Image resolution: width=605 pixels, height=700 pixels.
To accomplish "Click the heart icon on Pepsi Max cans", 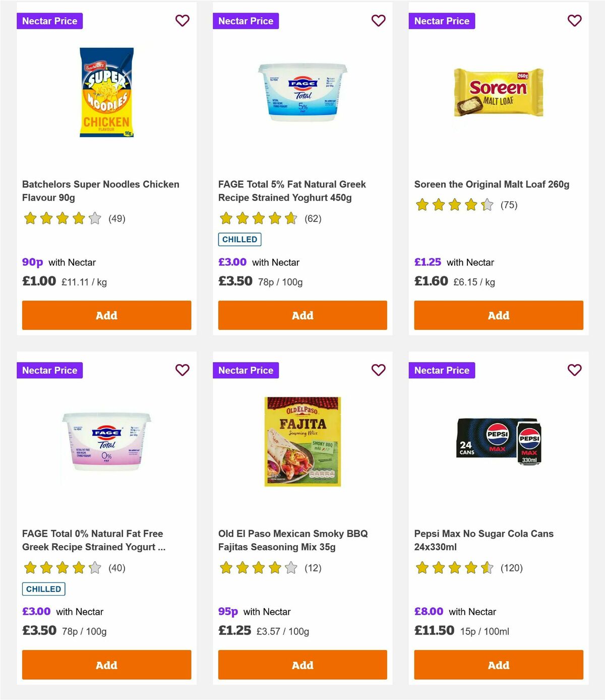I will click(x=574, y=370).
